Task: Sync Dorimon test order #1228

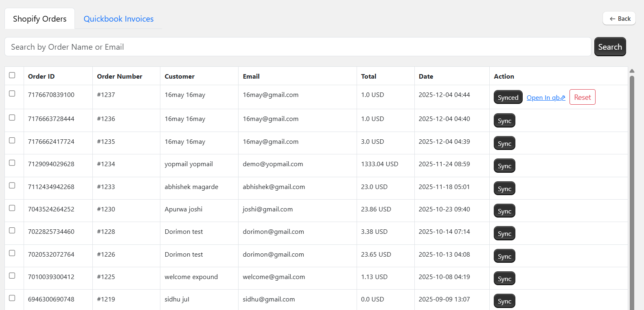Action: coord(504,234)
